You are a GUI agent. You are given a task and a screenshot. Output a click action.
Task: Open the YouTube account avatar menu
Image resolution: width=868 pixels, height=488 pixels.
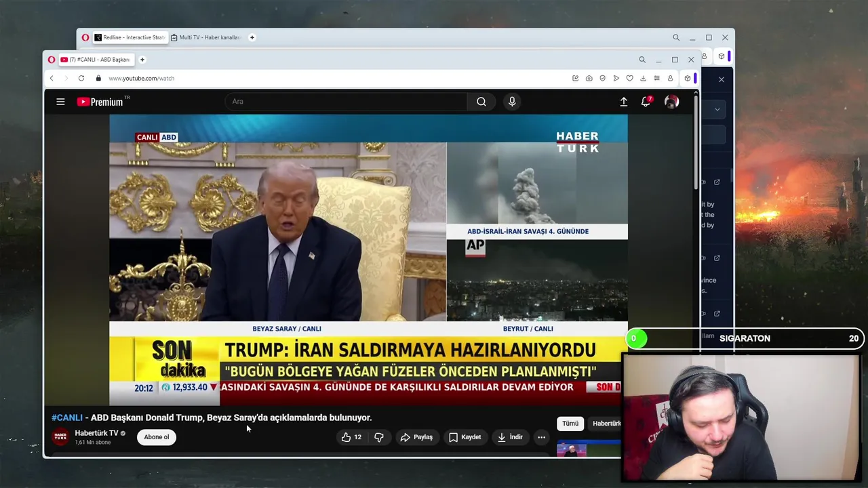coord(672,102)
